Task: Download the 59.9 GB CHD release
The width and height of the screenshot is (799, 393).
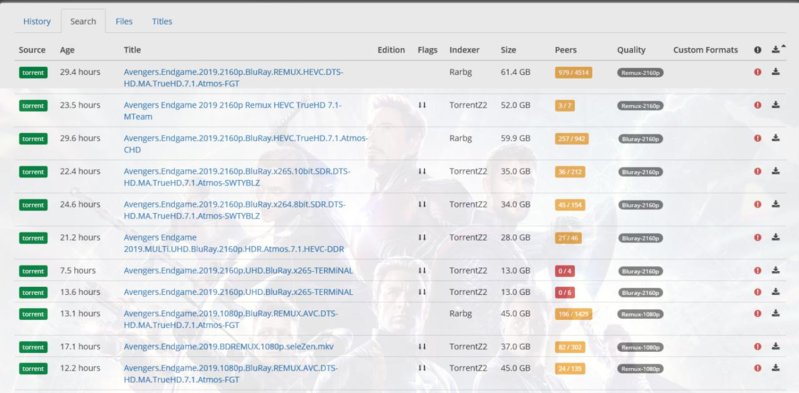Action: (776, 138)
